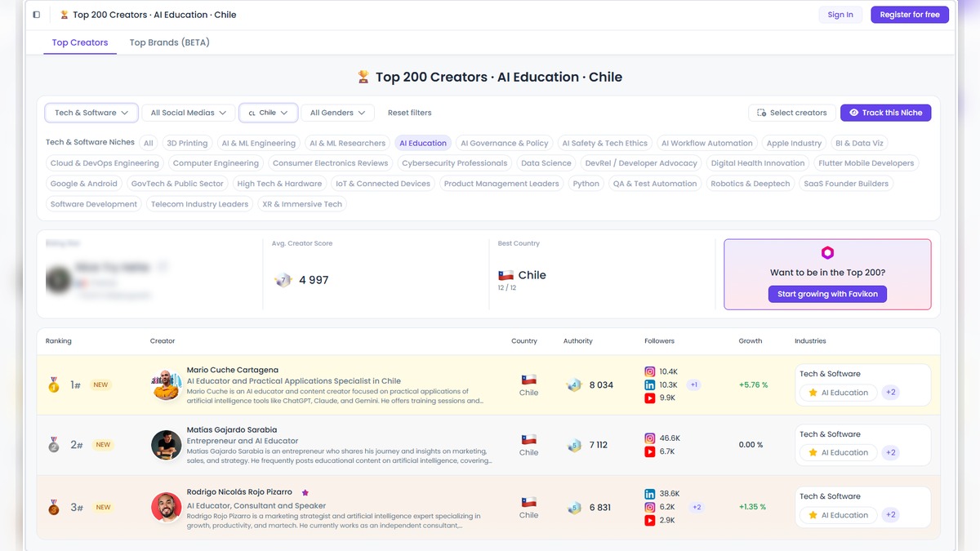This screenshot has width=980, height=551.
Task: Expand +1 more networks for Mario Cuche
Action: [693, 384]
